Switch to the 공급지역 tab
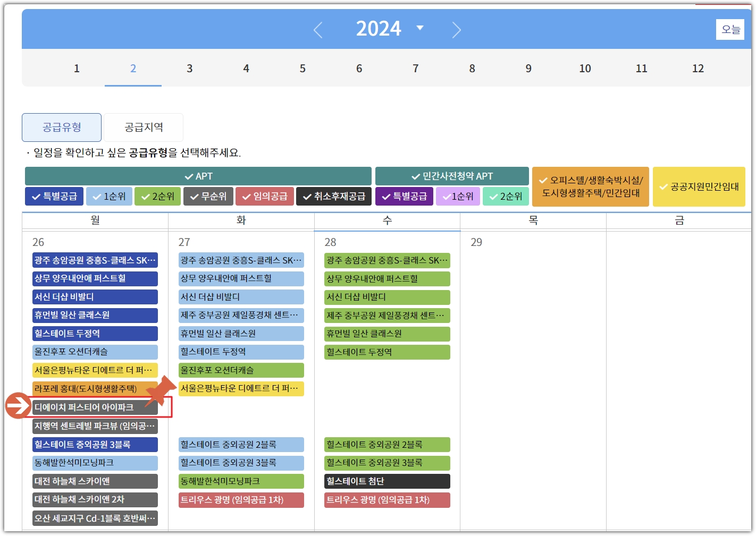756x536 pixels. pyautogui.click(x=144, y=127)
